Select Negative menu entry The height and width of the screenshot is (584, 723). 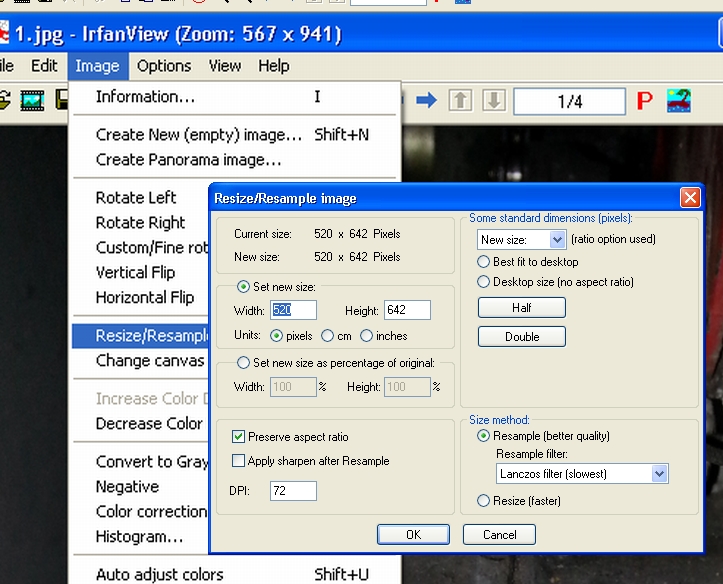140,487
